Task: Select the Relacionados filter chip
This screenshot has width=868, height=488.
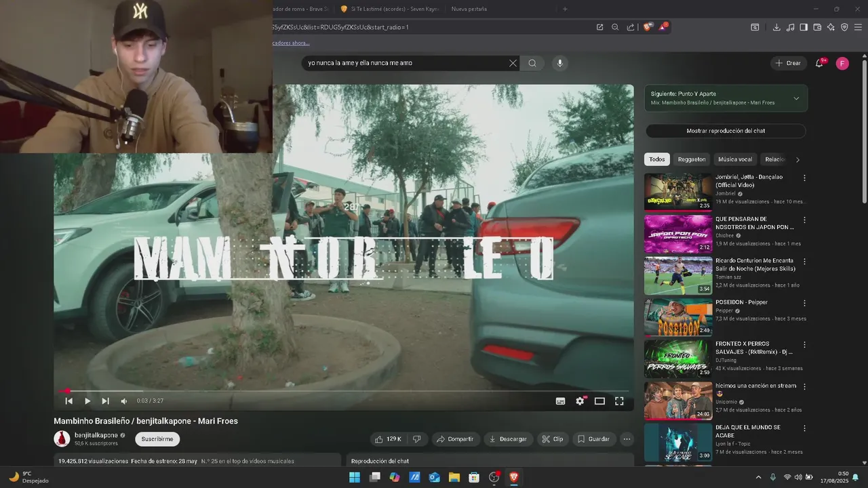Action: (x=774, y=159)
